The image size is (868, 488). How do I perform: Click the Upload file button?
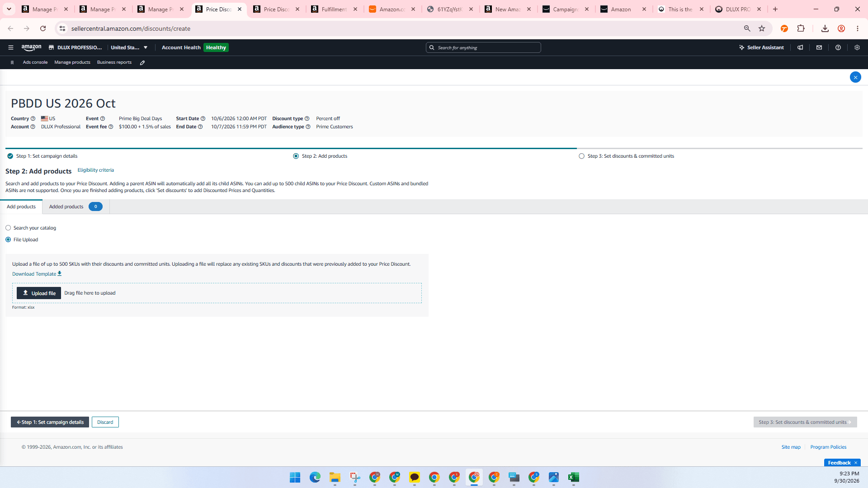point(39,293)
